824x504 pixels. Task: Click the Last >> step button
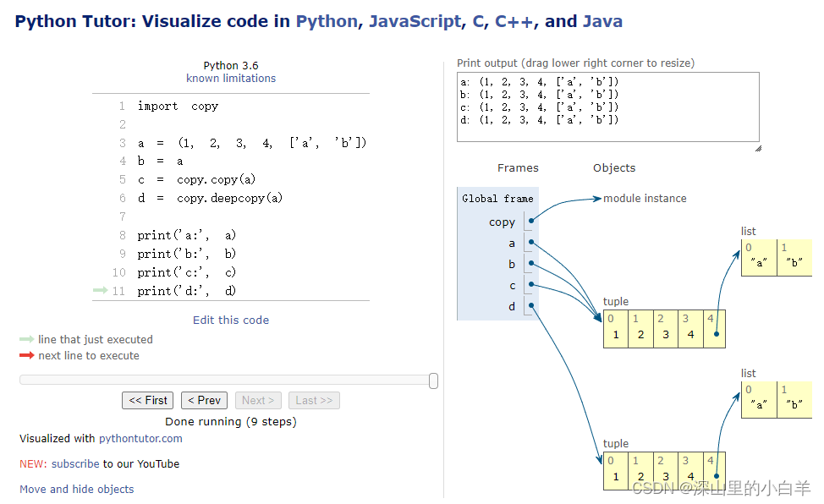(314, 400)
